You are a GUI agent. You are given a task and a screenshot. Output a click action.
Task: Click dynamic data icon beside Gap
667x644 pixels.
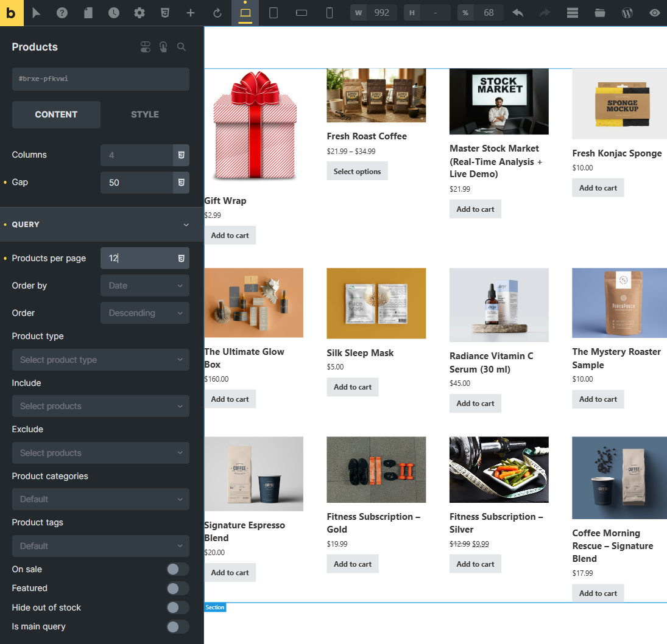tap(181, 183)
